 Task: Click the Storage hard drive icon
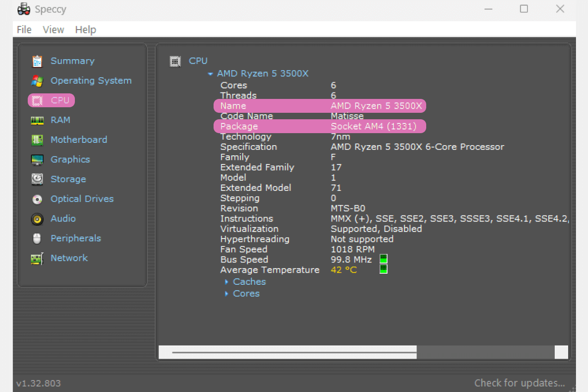pyautogui.click(x=37, y=179)
